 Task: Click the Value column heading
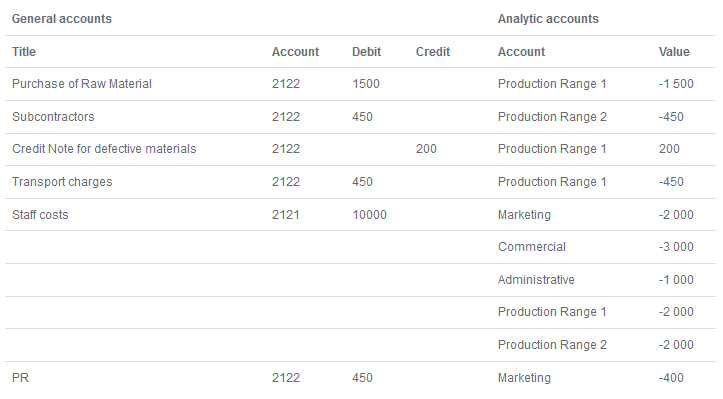pos(674,52)
